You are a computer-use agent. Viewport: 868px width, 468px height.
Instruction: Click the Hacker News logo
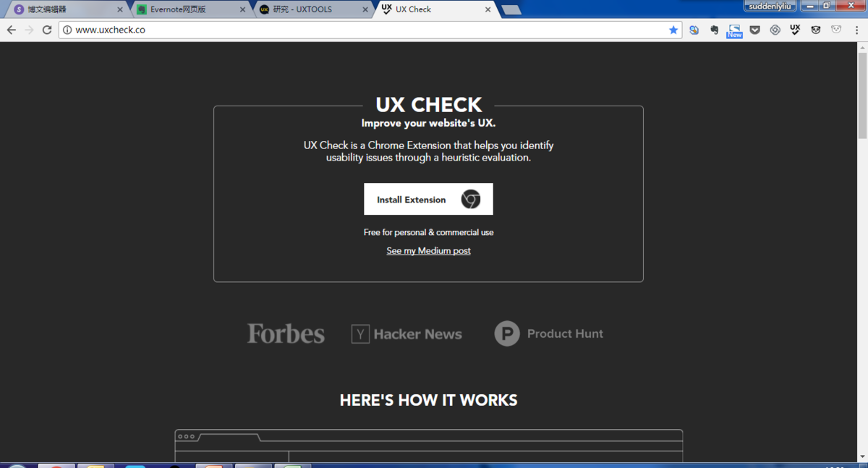407,334
